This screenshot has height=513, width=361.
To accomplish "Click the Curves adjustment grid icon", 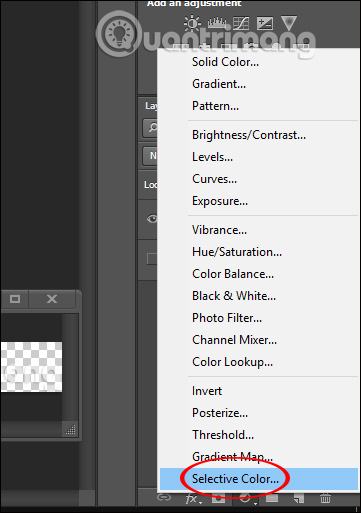I will pyautogui.click(x=241, y=24).
